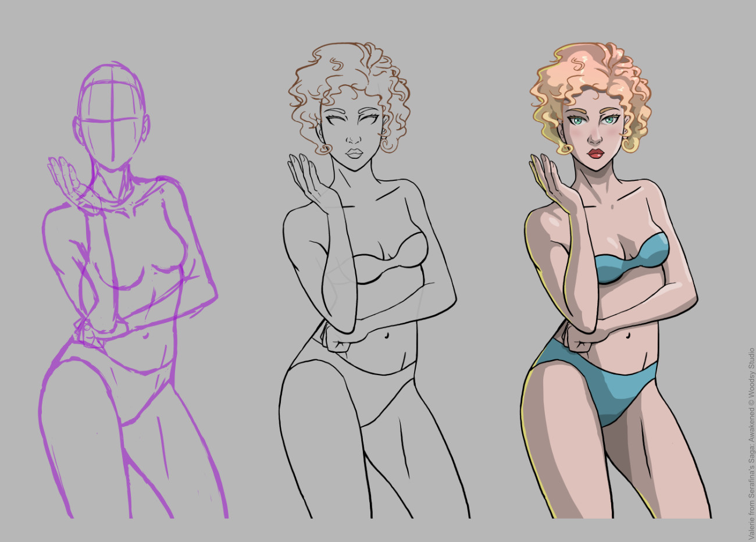Click the red lips on colored figure
Screen dimensions: 756x542
(x=595, y=154)
